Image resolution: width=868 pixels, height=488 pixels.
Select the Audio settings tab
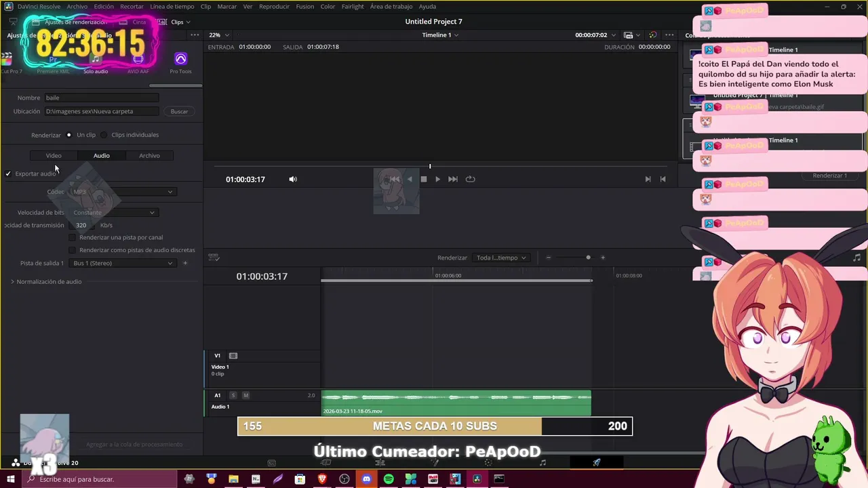click(102, 155)
